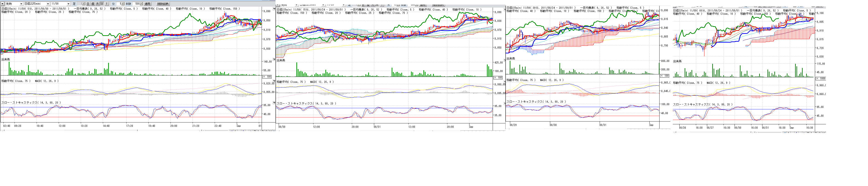The width and height of the screenshot is (868, 186).
Task: Toggle minute candle button 分 in toolbar
Action: click(102, 4)
